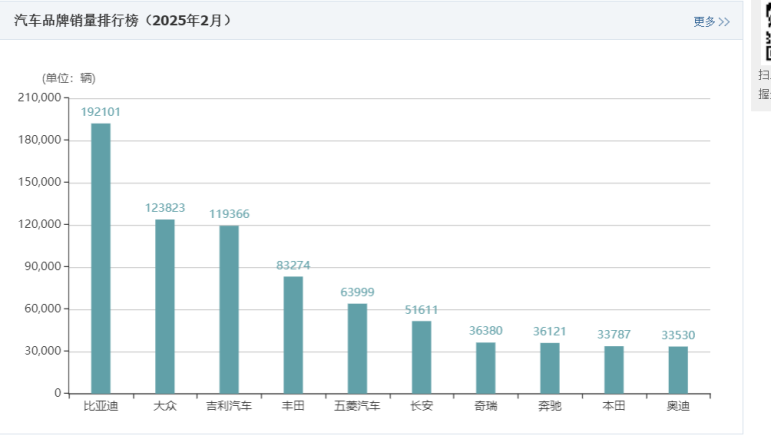Select the 奥迪 bar in the chart
The height and width of the screenshot is (439, 771).
click(x=678, y=370)
